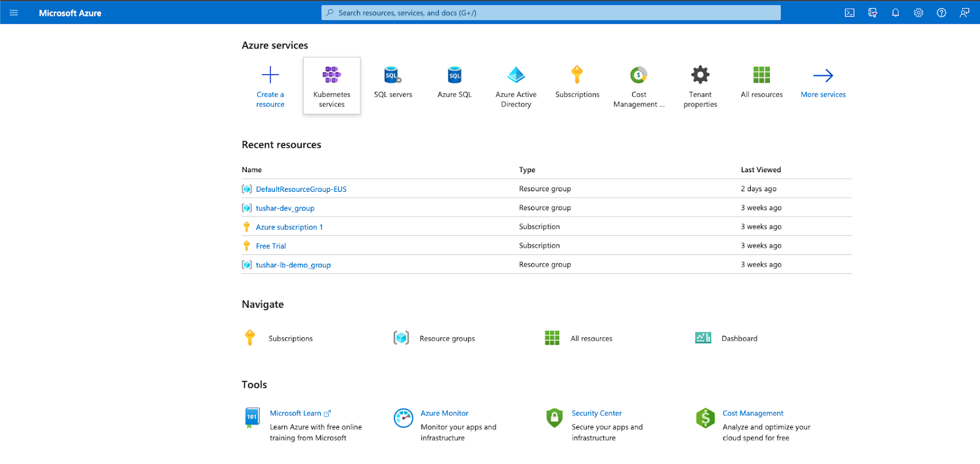The image size is (980, 464).
Task: Navigate to All resources in Navigate section
Action: click(x=579, y=338)
